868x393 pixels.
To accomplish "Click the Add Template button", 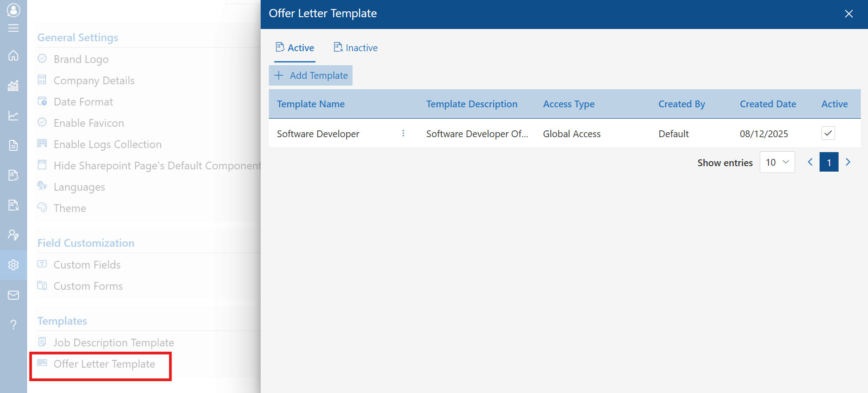I will [x=311, y=76].
